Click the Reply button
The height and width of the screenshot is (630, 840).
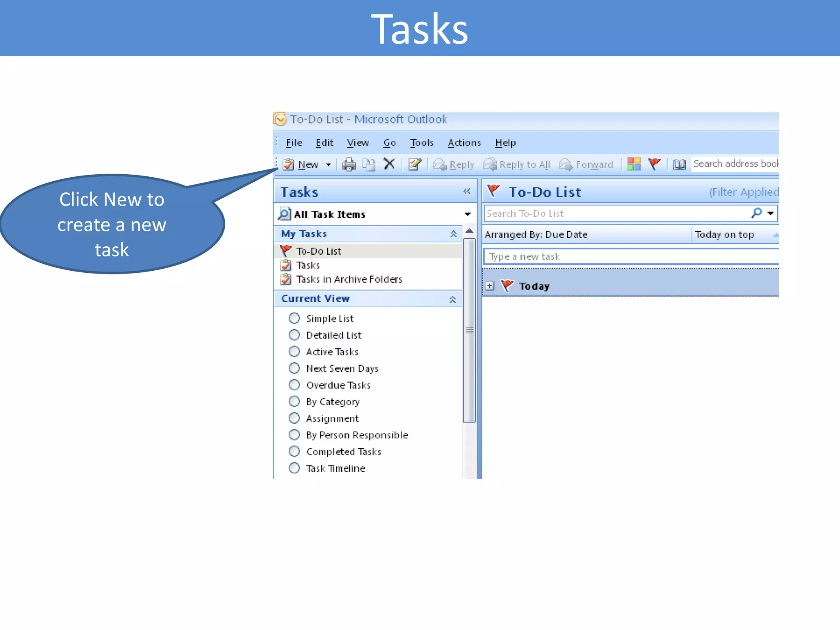coord(454,164)
